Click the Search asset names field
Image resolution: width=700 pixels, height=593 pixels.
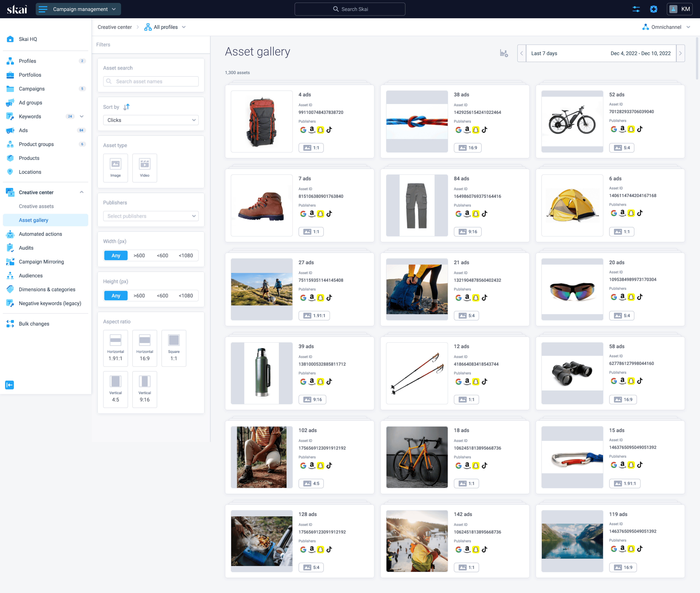point(151,81)
